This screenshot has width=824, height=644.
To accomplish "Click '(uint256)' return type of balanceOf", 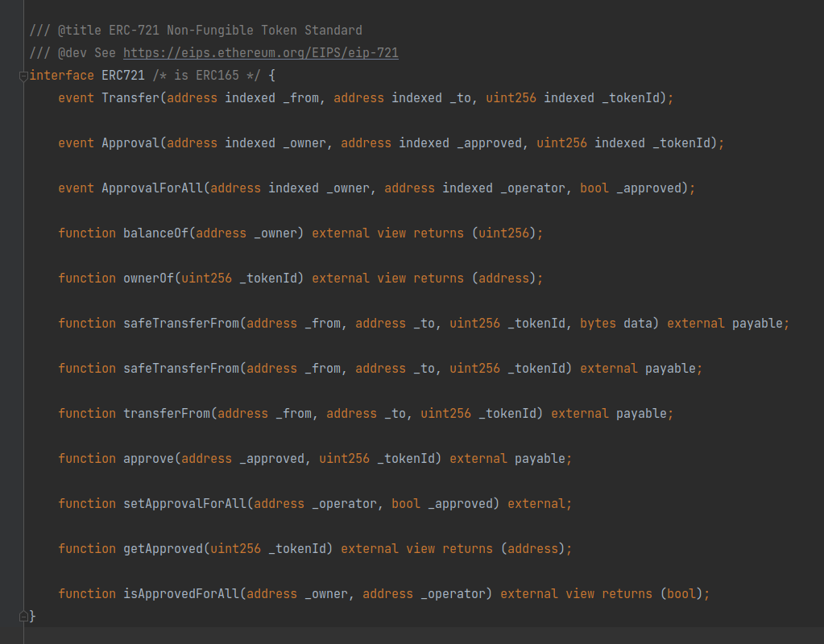I will click(x=503, y=233).
